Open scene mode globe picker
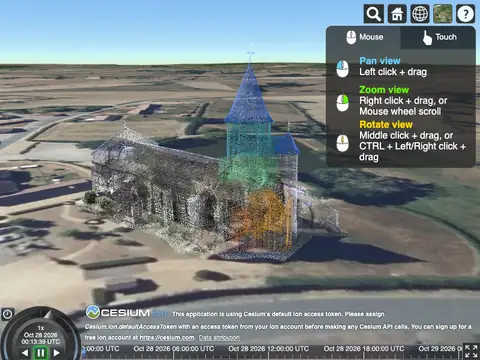The height and width of the screenshot is (360, 480). click(420, 14)
